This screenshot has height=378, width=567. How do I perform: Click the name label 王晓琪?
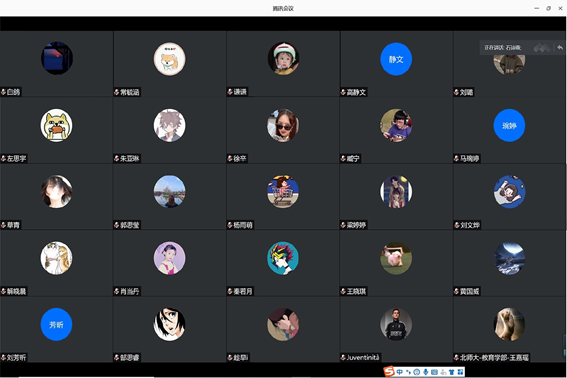[356, 291]
